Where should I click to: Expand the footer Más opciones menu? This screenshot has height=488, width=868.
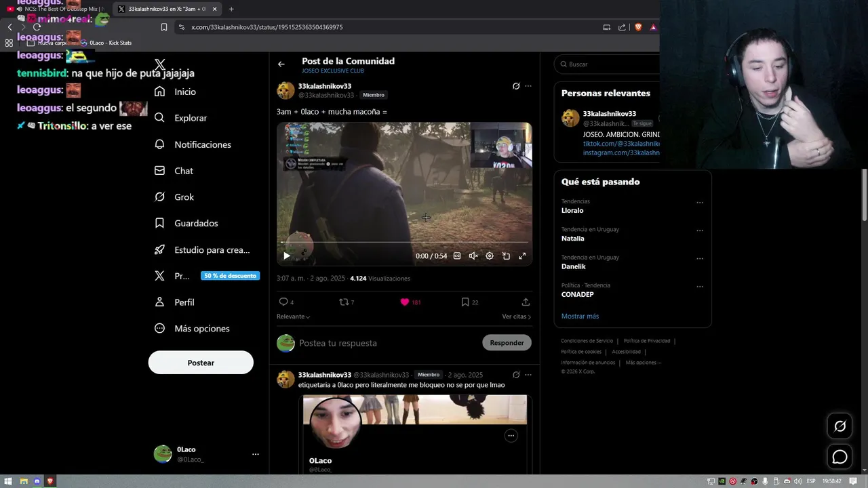coord(643,363)
